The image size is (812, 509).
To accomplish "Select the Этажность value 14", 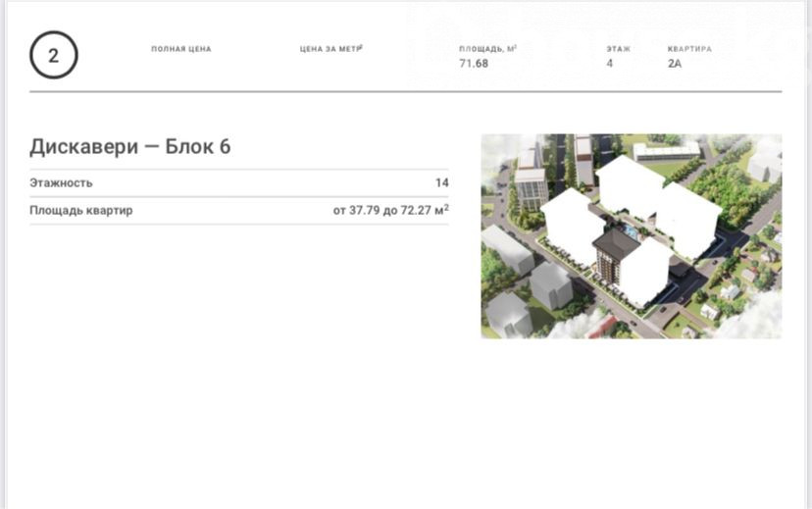I will (441, 182).
